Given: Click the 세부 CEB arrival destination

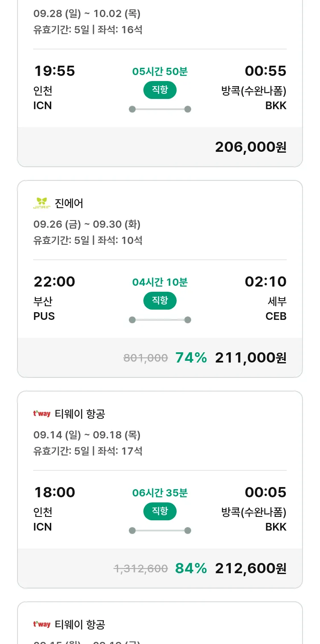Looking at the screenshot, I should click(x=276, y=309).
